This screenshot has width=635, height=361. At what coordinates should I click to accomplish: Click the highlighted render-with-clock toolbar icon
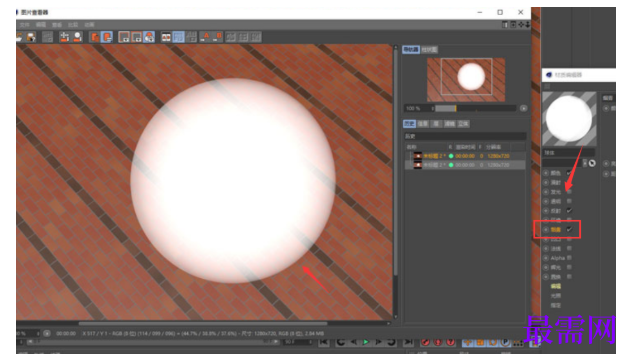(149, 37)
